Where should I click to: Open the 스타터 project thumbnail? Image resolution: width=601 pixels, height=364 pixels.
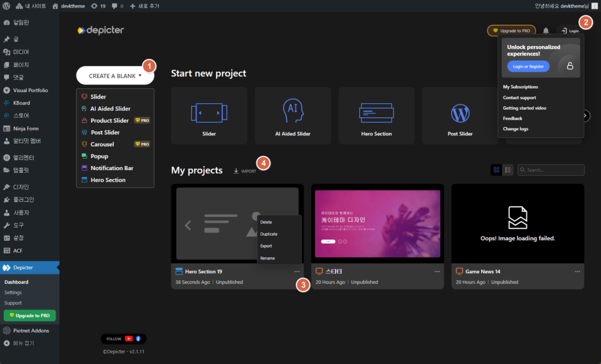[377, 223]
